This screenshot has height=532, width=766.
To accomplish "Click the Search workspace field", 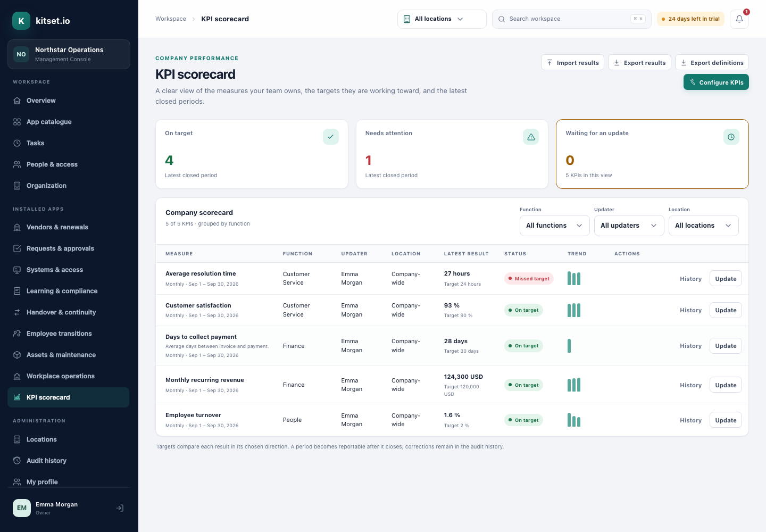I will pyautogui.click(x=572, y=19).
